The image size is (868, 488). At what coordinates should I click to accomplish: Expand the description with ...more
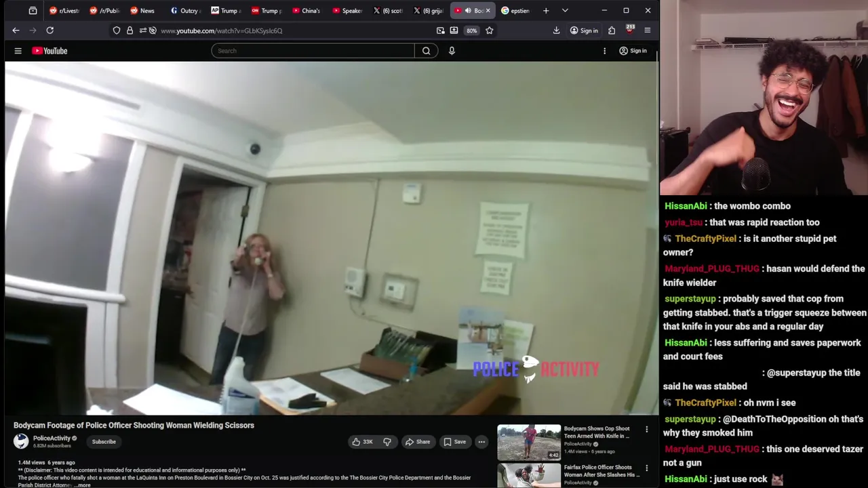point(83,485)
